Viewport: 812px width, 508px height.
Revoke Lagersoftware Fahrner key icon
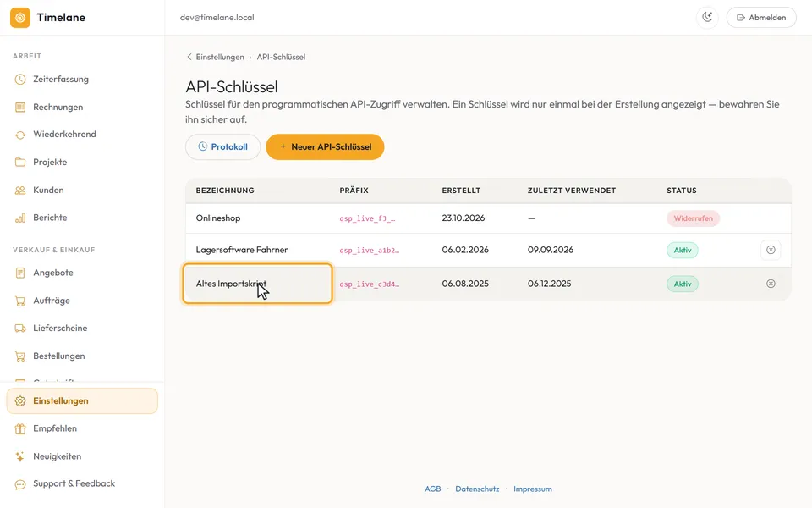(771, 250)
